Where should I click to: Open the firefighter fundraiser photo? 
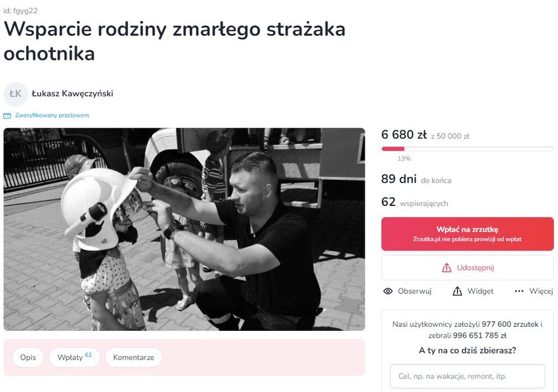(x=185, y=229)
